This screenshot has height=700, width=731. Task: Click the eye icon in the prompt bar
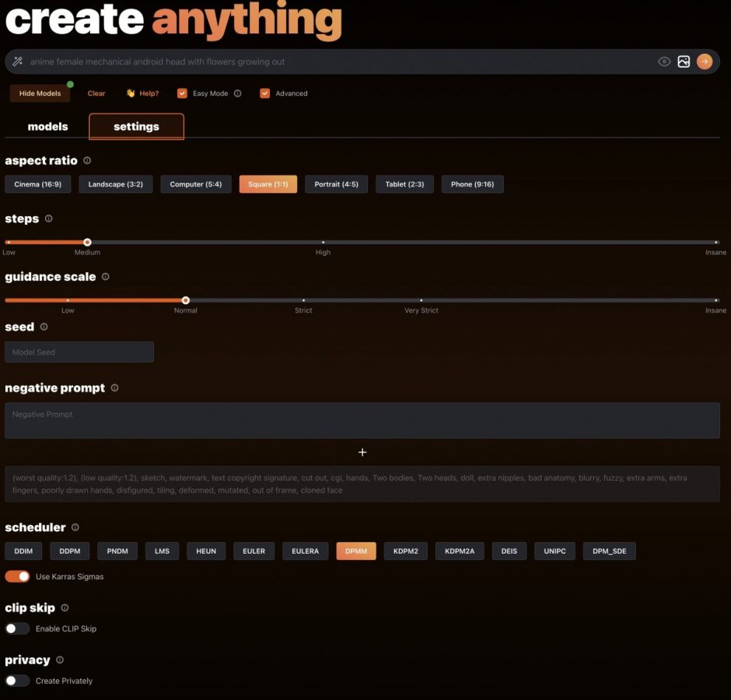663,61
